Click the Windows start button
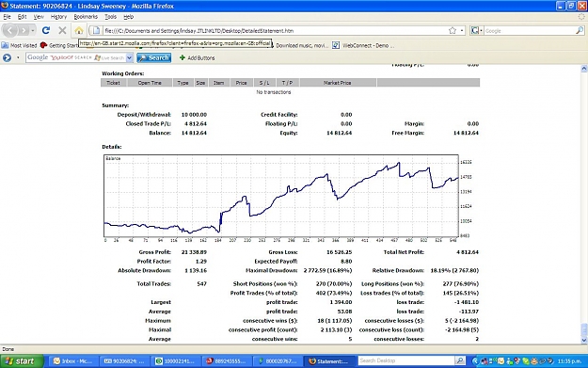The image size is (588, 368). [22, 361]
